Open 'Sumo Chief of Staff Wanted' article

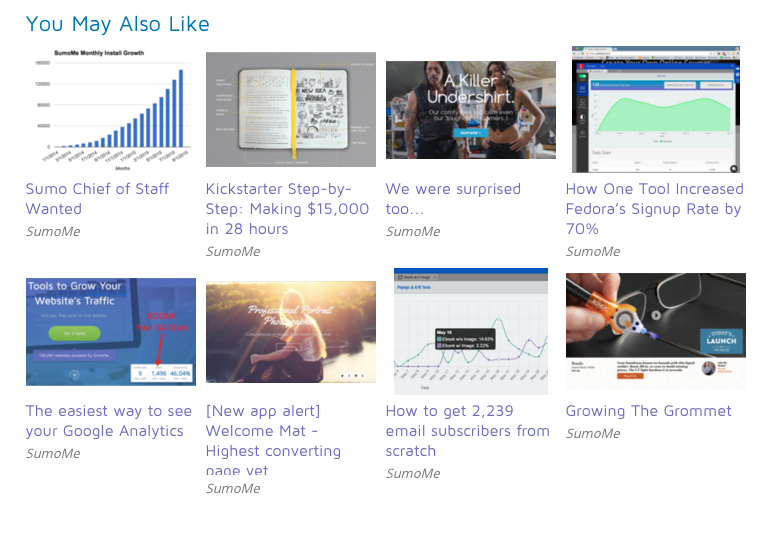(97, 199)
